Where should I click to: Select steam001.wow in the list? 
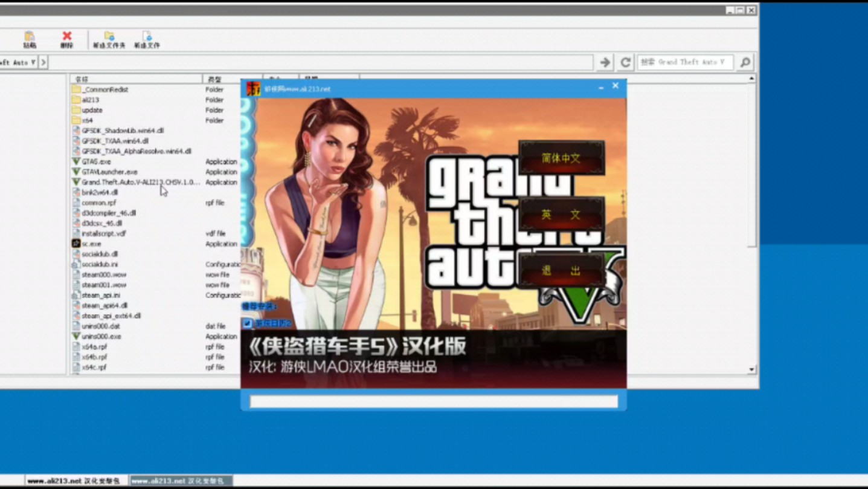(104, 285)
